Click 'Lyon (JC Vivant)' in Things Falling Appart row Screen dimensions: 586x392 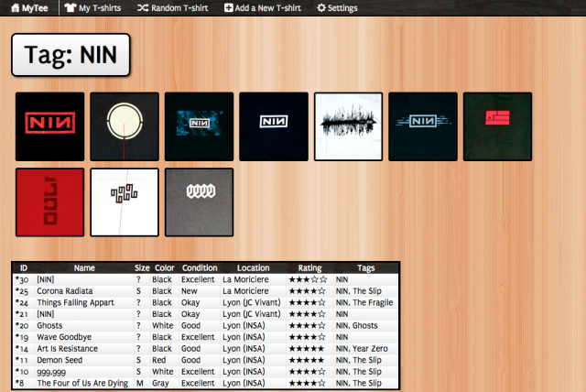(x=252, y=302)
